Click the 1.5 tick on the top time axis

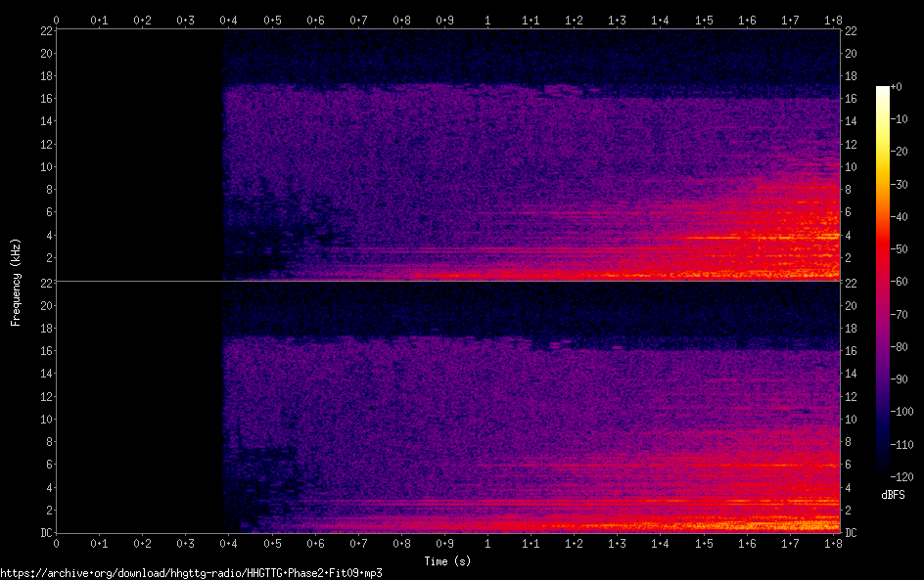[703, 20]
